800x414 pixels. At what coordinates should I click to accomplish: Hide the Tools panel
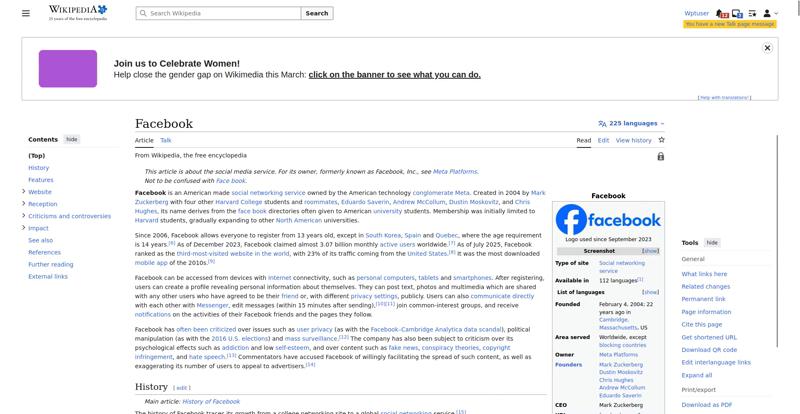(x=712, y=243)
